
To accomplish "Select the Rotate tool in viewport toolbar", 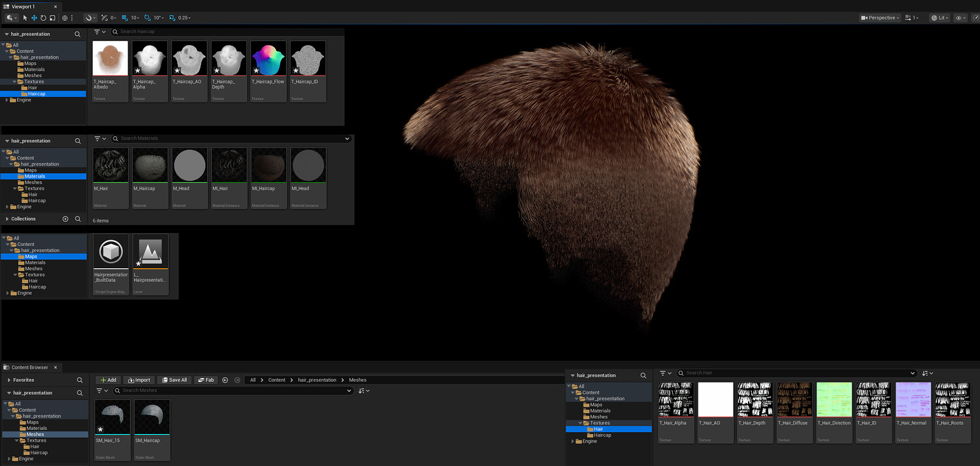I will (43, 18).
